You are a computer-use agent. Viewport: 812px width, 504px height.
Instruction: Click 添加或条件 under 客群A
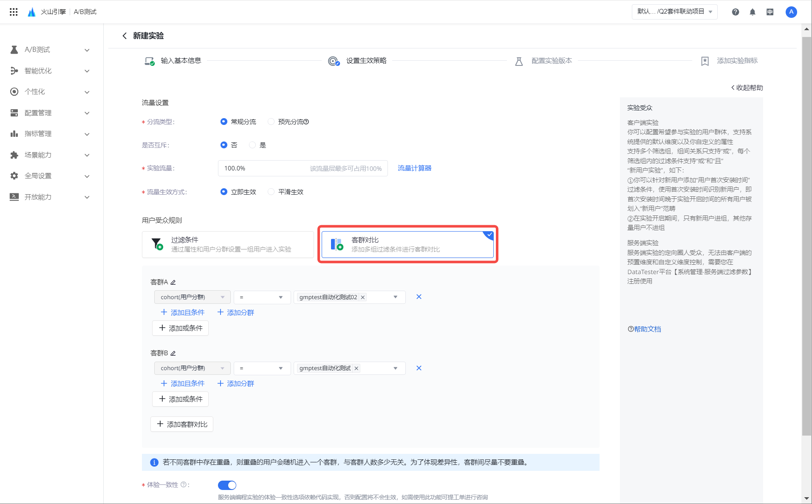click(181, 328)
